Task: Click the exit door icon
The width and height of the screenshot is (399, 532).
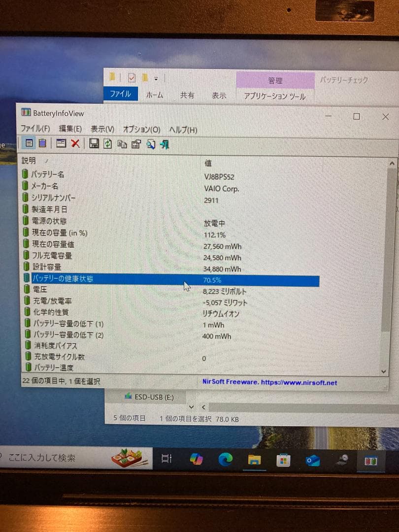Action: pyautogui.click(x=165, y=145)
